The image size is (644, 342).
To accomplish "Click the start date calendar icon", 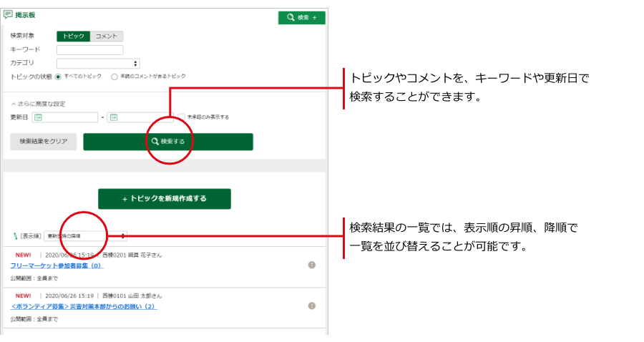I will point(38,117).
